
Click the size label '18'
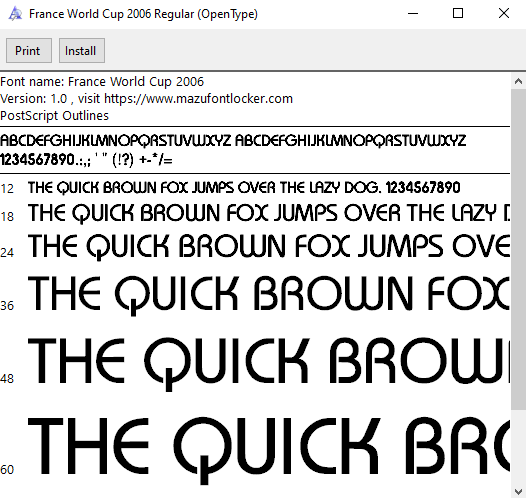point(7,217)
